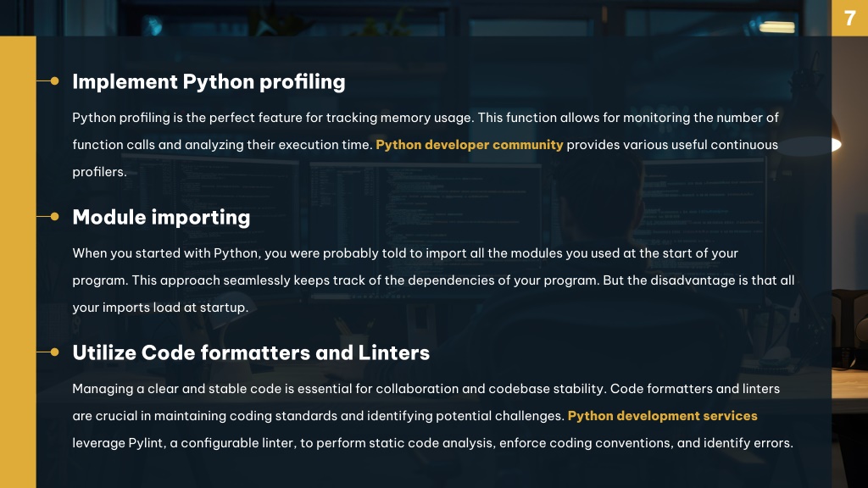The height and width of the screenshot is (488, 868).
Task: Select the Implement Python profiling heading
Action: [209, 82]
